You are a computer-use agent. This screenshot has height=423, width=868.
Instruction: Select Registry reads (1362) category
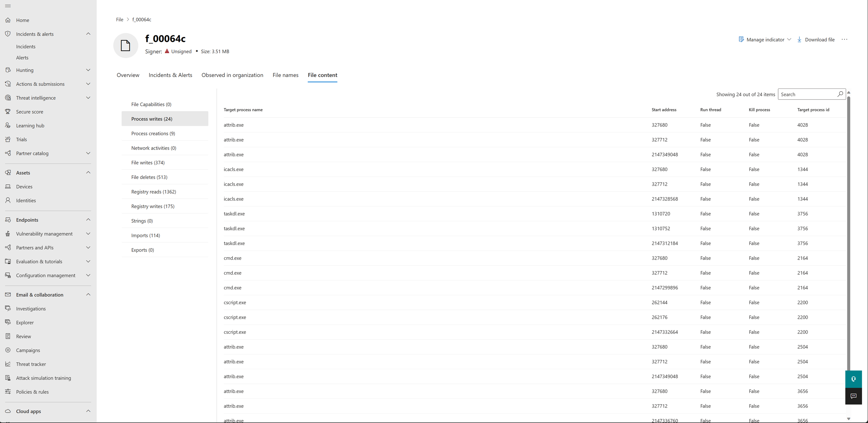[x=153, y=192]
